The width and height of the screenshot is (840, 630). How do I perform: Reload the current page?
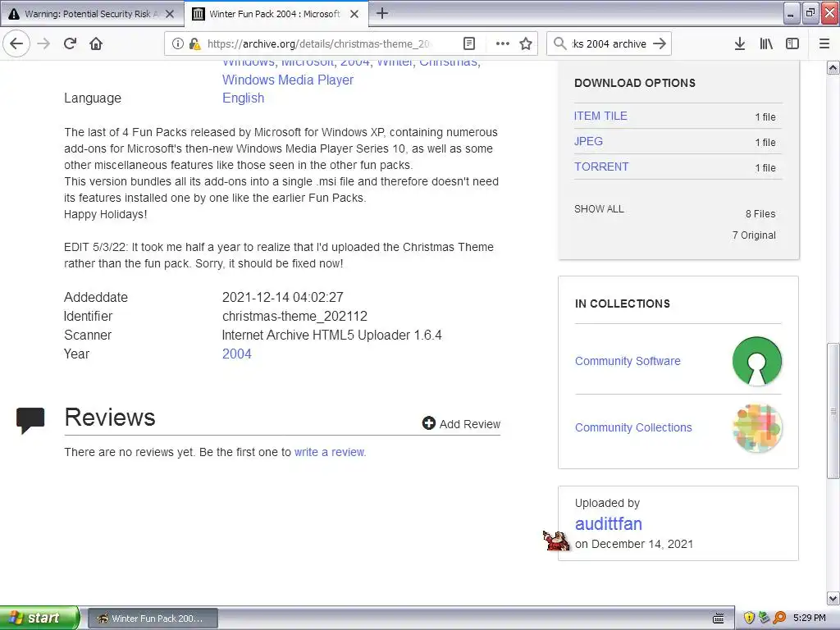(x=71, y=43)
